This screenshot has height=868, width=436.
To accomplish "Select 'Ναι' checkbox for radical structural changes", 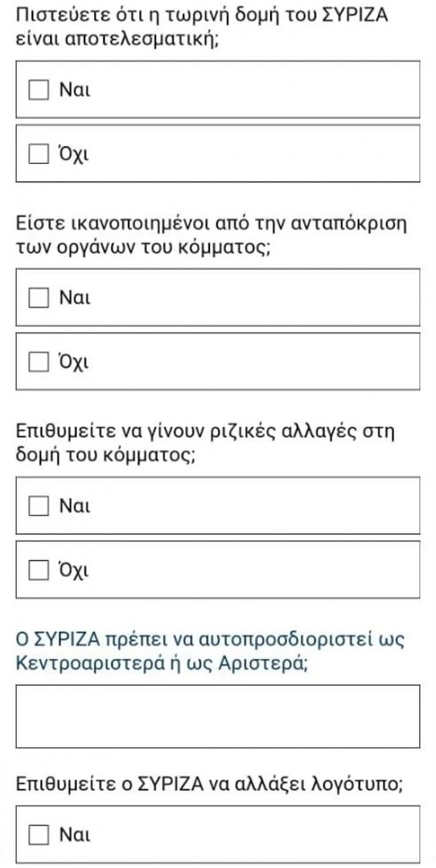I will 38,506.
